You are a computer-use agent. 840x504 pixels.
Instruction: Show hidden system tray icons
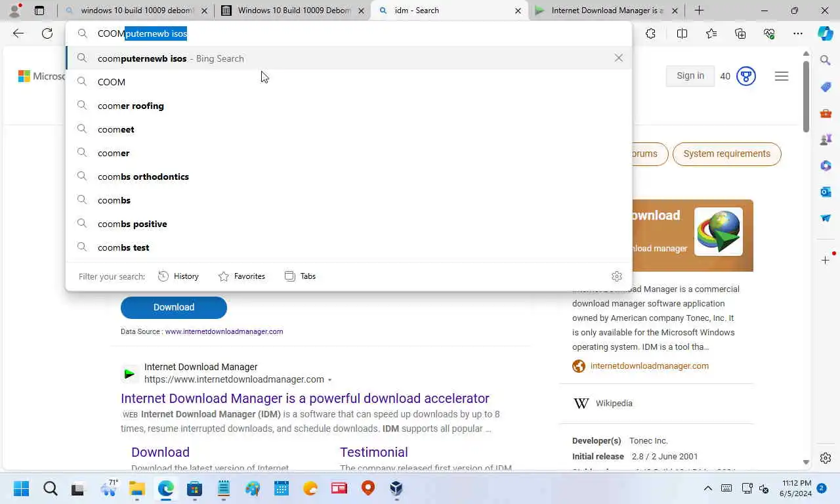[707, 488]
